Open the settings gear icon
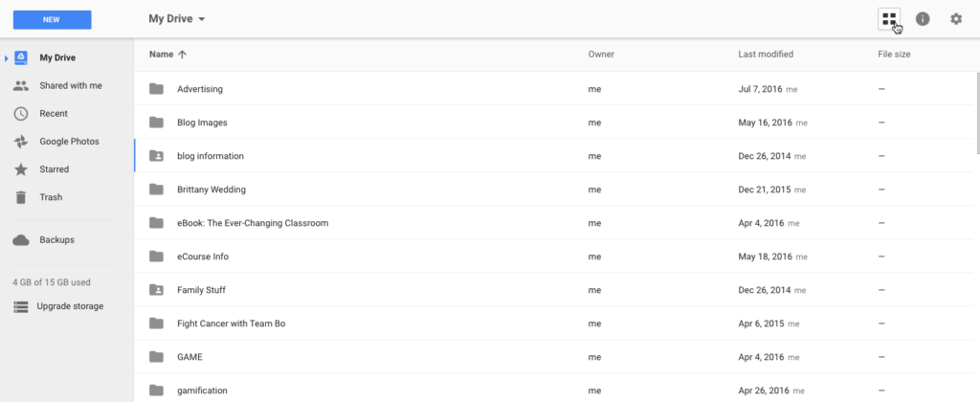The height and width of the screenshot is (402, 980). pyautogui.click(x=956, y=19)
